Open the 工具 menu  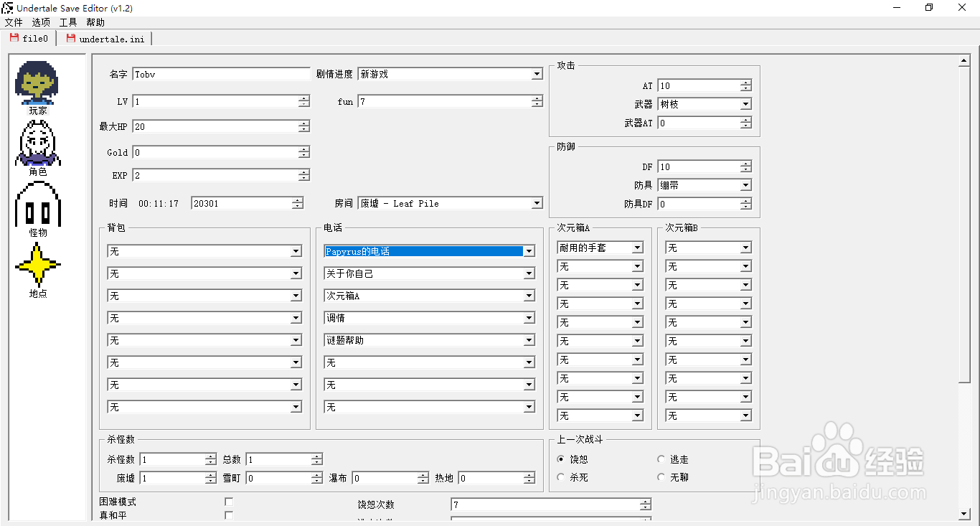tap(68, 22)
